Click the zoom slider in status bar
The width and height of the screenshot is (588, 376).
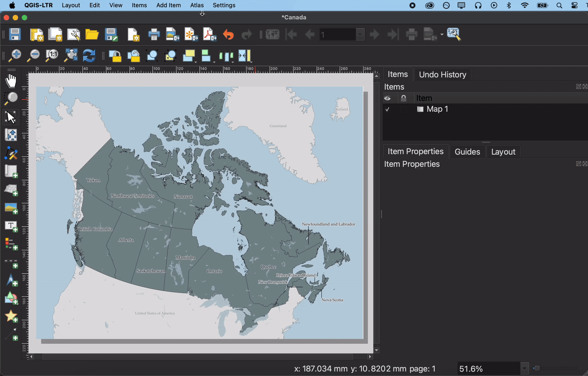tap(537, 368)
